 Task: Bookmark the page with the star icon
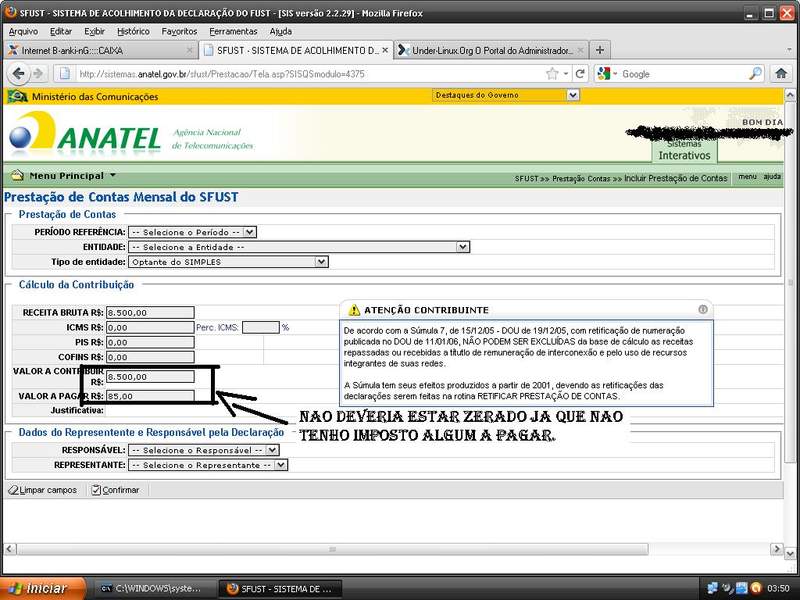click(x=552, y=74)
